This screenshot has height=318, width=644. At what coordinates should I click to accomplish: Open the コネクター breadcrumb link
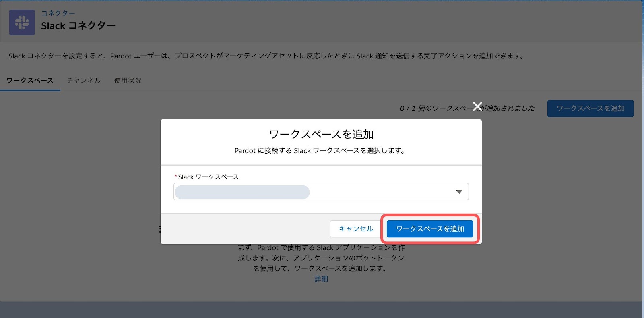click(58, 13)
